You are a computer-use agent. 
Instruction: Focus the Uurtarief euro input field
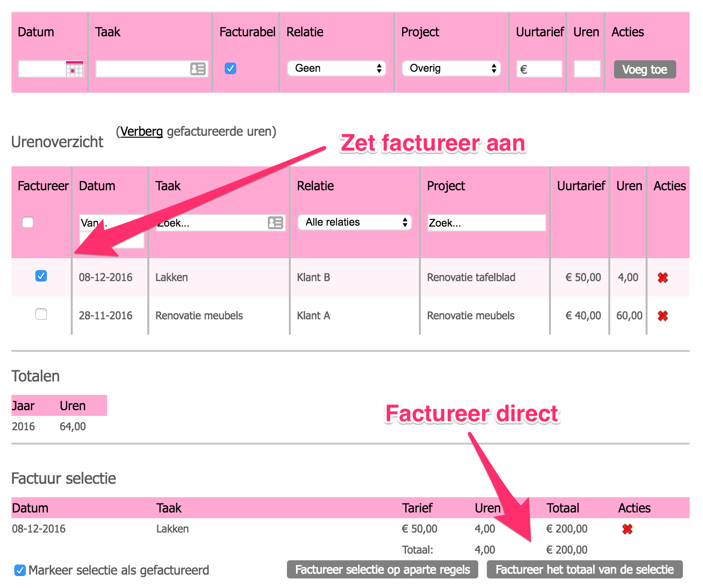click(x=539, y=69)
